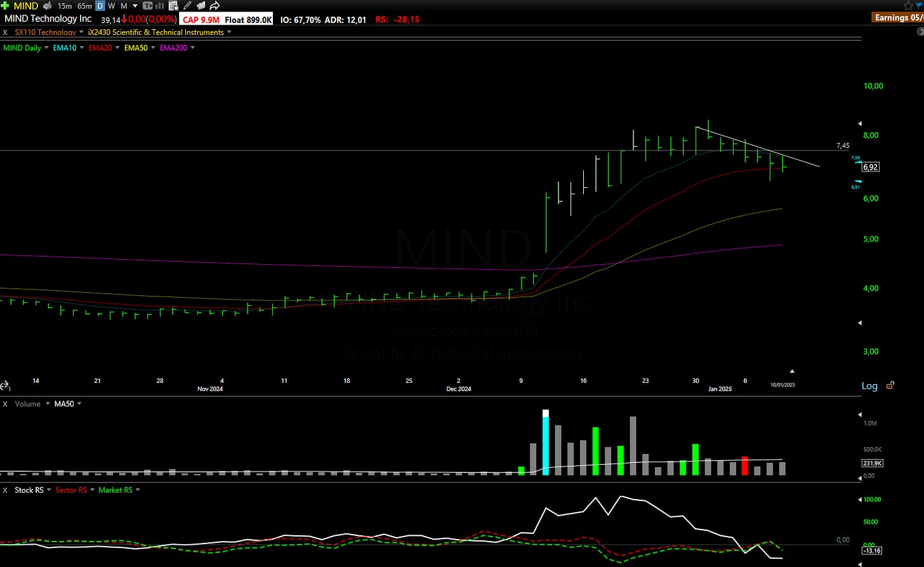The height and width of the screenshot is (567, 924).
Task: Open the Stock RS dropdown
Action: point(49,490)
